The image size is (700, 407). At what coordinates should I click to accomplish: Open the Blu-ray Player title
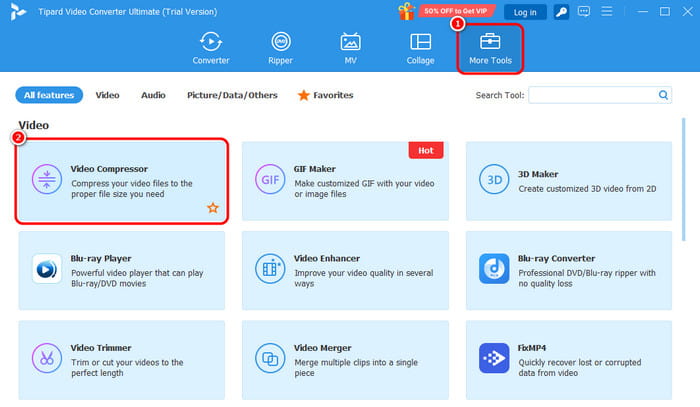coord(101,258)
